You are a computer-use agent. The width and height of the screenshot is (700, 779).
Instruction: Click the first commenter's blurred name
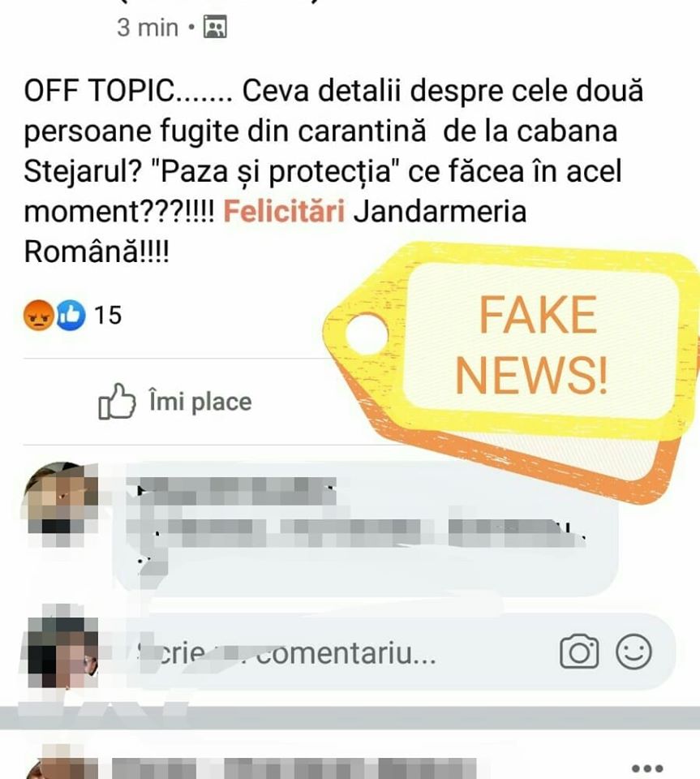[x=231, y=490]
